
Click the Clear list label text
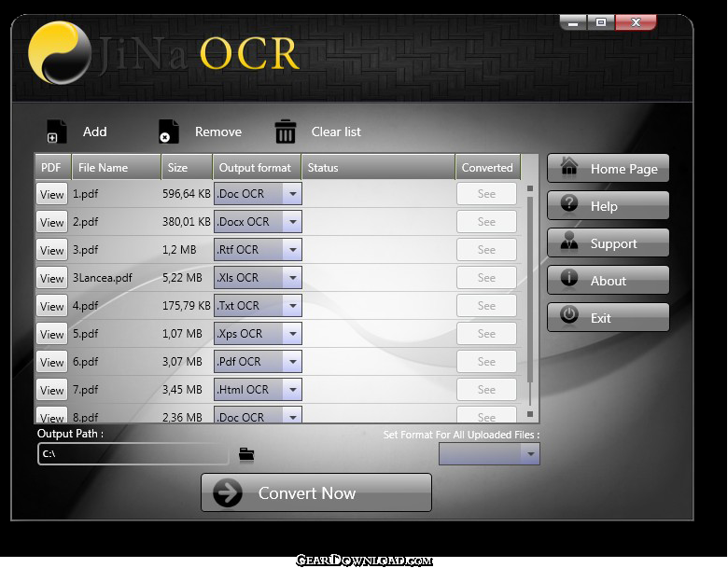click(x=336, y=132)
